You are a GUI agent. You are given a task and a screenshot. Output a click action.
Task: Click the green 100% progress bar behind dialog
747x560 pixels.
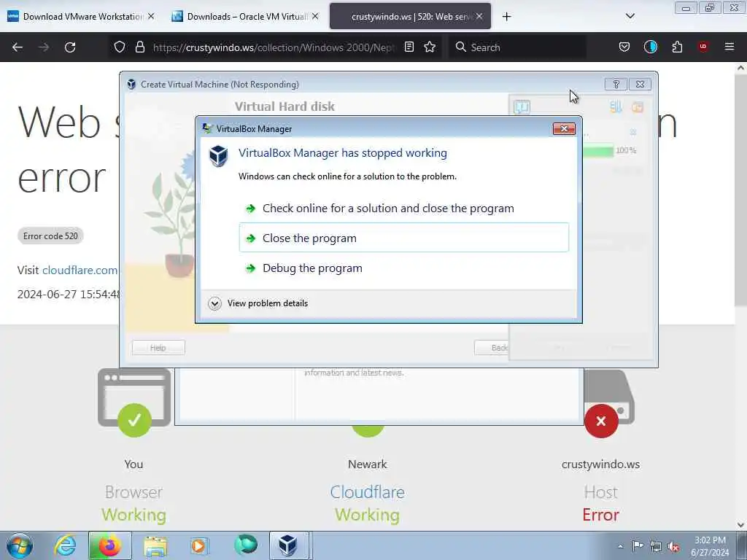[598, 151]
